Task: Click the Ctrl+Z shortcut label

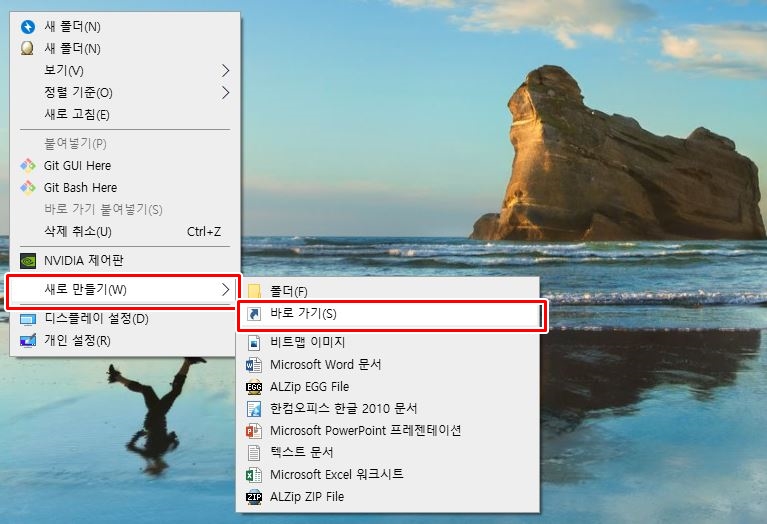Action: click(x=204, y=231)
